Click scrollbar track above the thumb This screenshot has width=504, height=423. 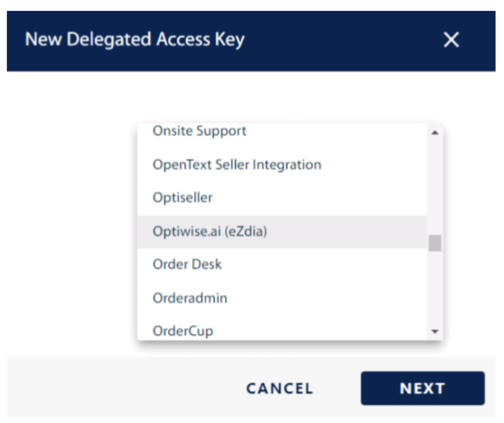[x=435, y=183]
